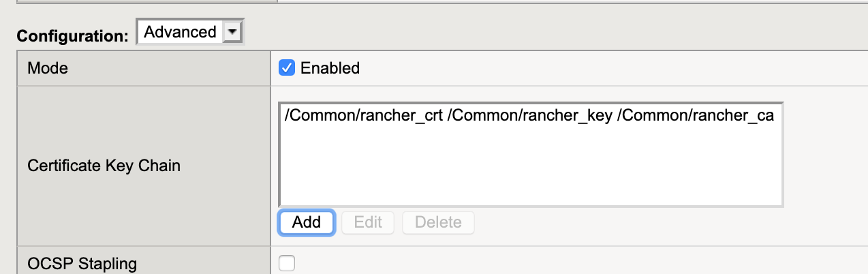
Task: Open the Configuration dropdown showing Advanced
Action: pyautogui.click(x=190, y=32)
